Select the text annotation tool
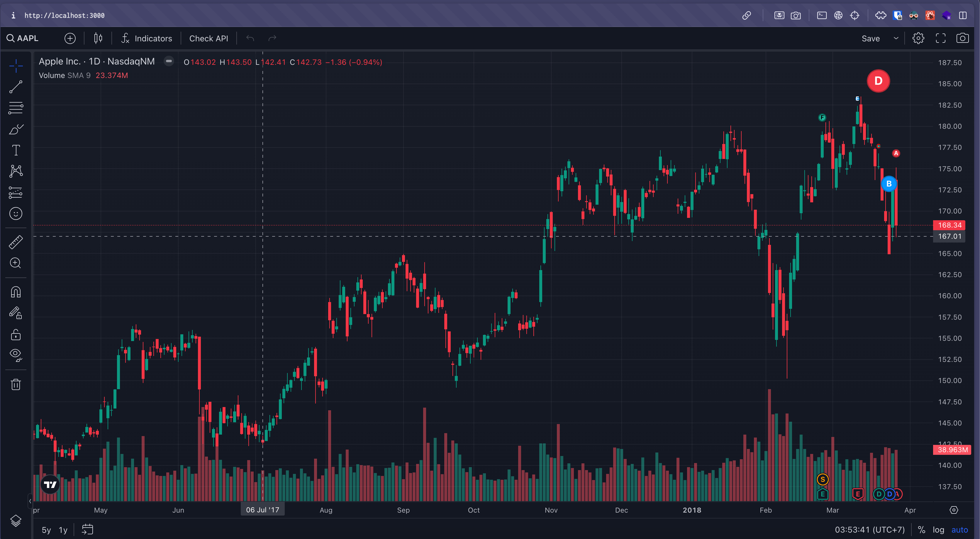Viewport: 980px width, 539px height. pos(16,150)
